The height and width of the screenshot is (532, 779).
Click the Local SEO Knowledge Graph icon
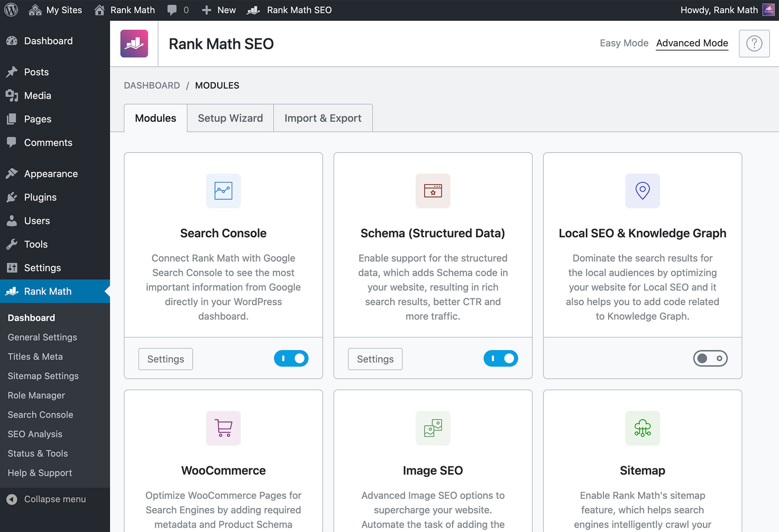click(x=642, y=191)
